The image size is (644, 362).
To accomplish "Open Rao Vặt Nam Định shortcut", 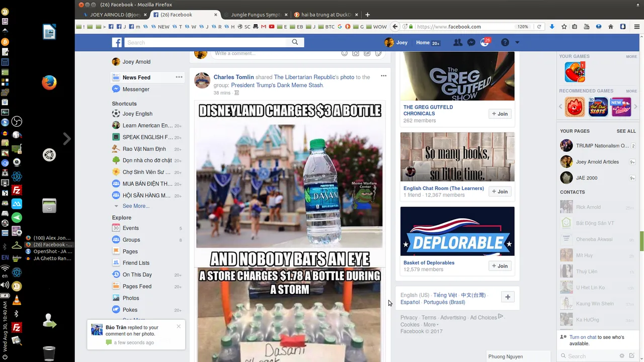I will (x=144, y=149).
